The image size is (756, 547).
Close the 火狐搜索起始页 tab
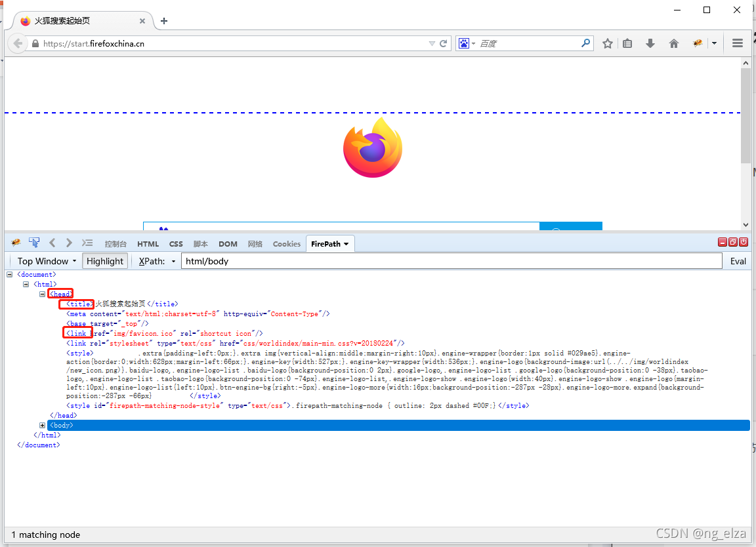pyautogui.click(x=142, y=21)
